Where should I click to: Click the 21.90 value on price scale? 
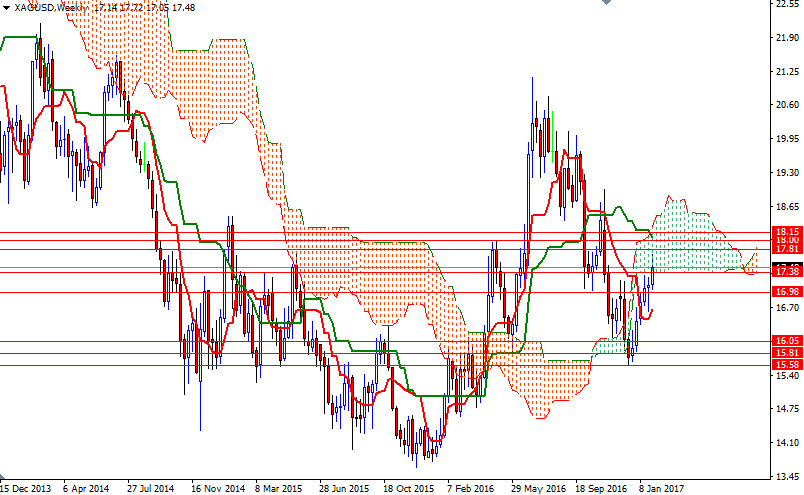[788, 38]
